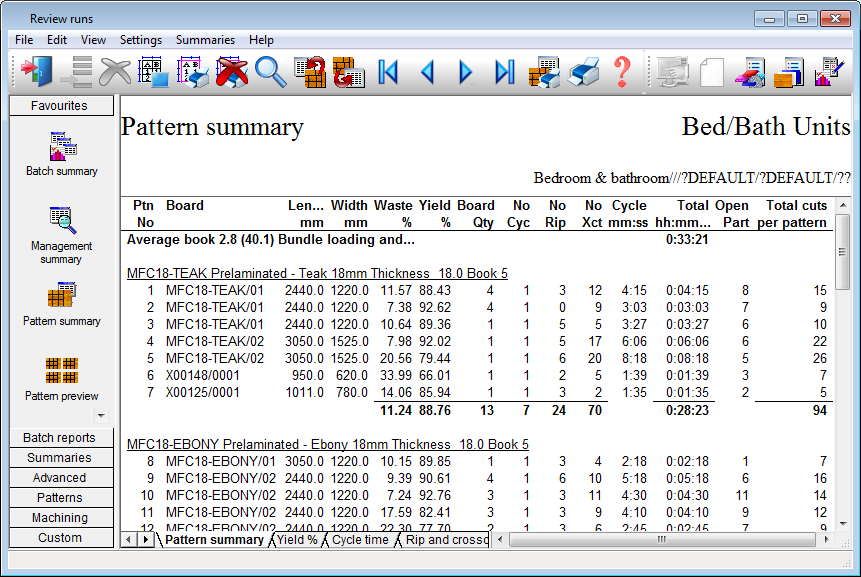Image resolution: width=861 pixels, height=577 pixels.
Task: Open the Settings menu
Action: (x=141, y=40)
